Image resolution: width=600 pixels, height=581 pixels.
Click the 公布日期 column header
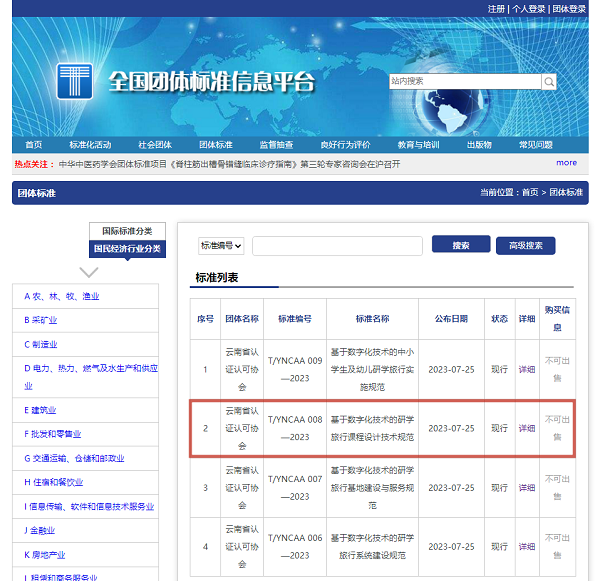coord(452,319)
